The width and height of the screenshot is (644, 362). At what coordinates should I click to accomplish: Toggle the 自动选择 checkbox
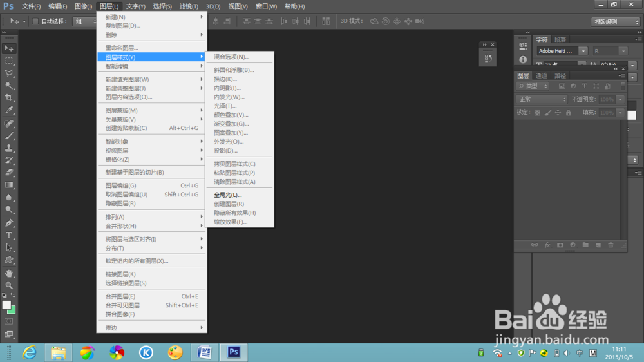pyautogui.click(x=35, y=21)
